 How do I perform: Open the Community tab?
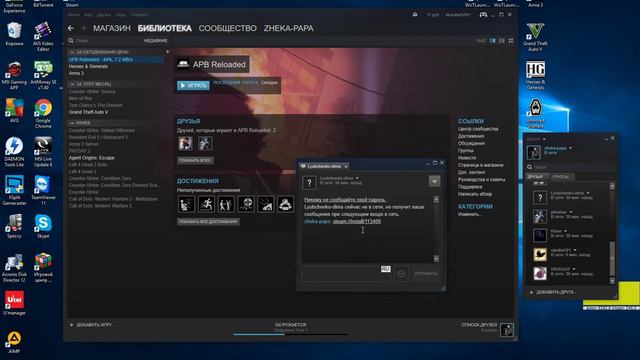click(227, 28)
